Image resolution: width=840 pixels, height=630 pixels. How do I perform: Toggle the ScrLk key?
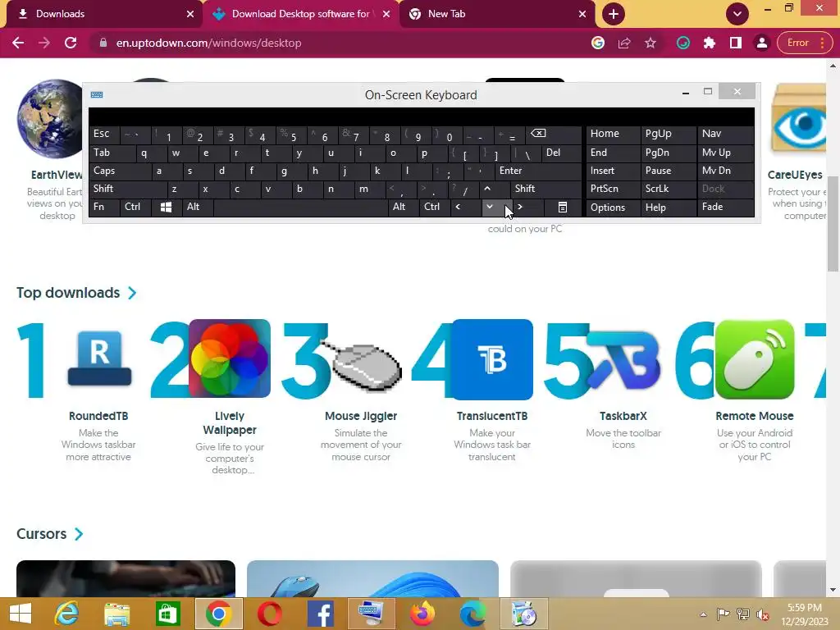(x=668, y=189)
